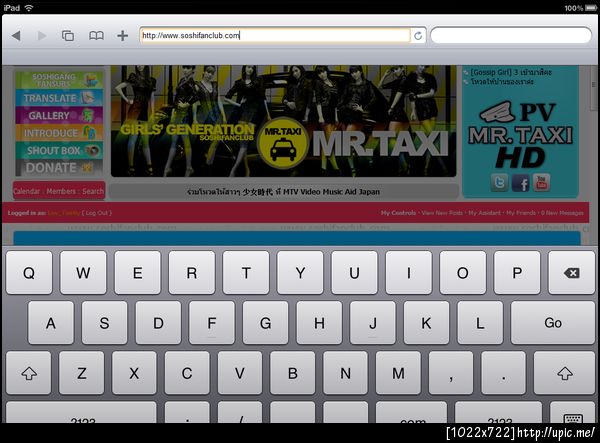This screenshot has height=443, width=600.
Task: Click the PV Mr. Taxi HD graphic
Action: tap(520, 135)
